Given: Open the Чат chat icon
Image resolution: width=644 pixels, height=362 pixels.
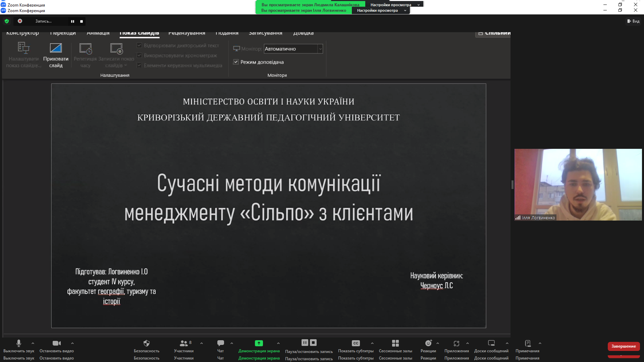Looking at the screenshot, I should tap(220, 343).
